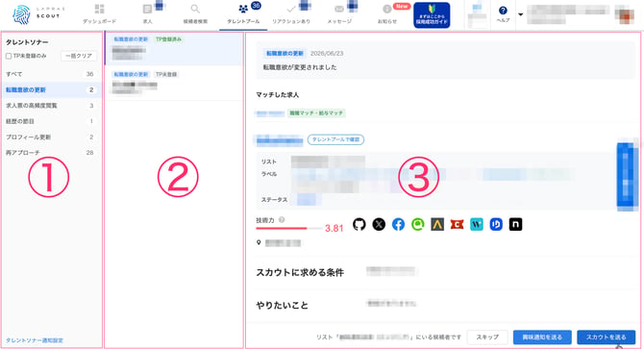
Task: Select the candidate card tagged TP登録済み
Action: pyautogui.click(x=174, y=48)
